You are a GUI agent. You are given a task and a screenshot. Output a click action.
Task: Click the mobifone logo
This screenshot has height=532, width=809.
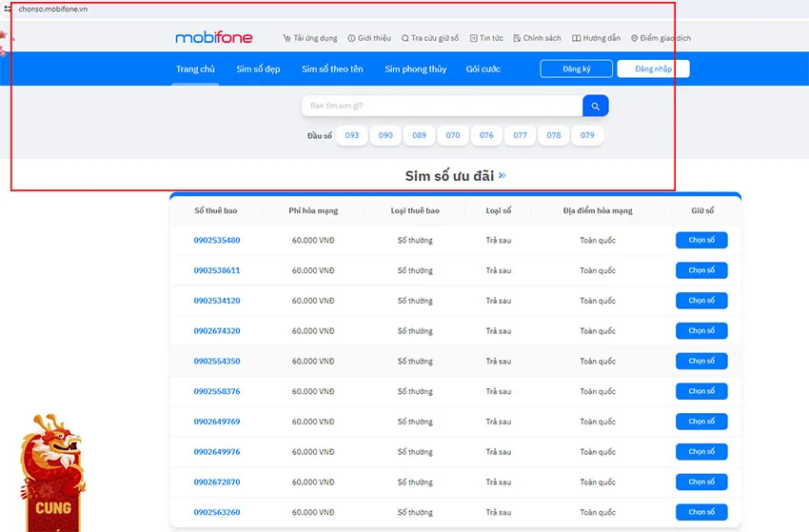click(213, 37)
